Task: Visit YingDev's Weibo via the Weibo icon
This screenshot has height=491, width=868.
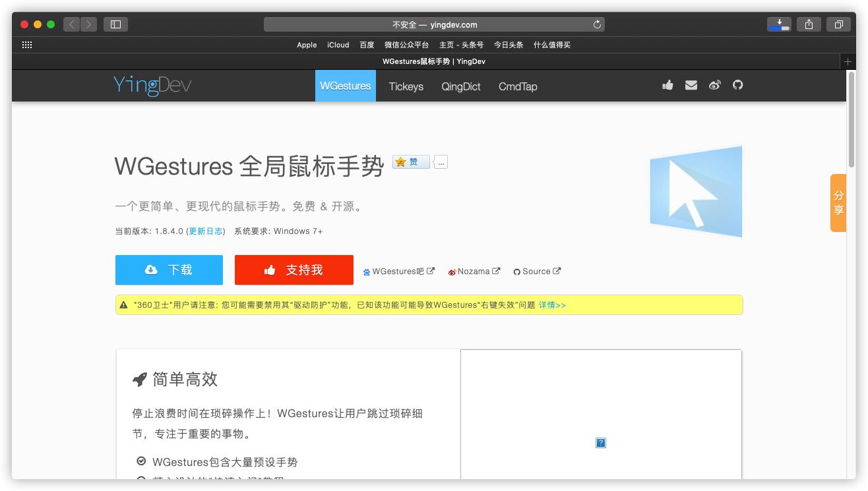Action: pyautogui.click(x=715, y=85)
